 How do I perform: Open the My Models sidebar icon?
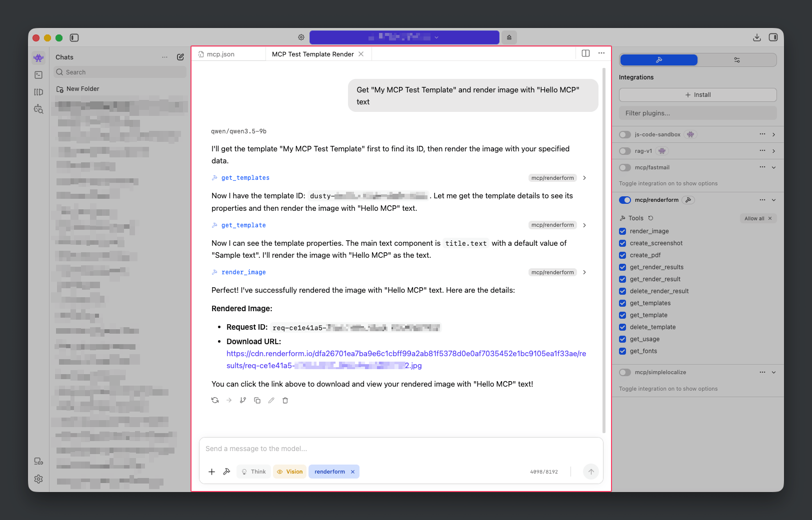[38, 92]
